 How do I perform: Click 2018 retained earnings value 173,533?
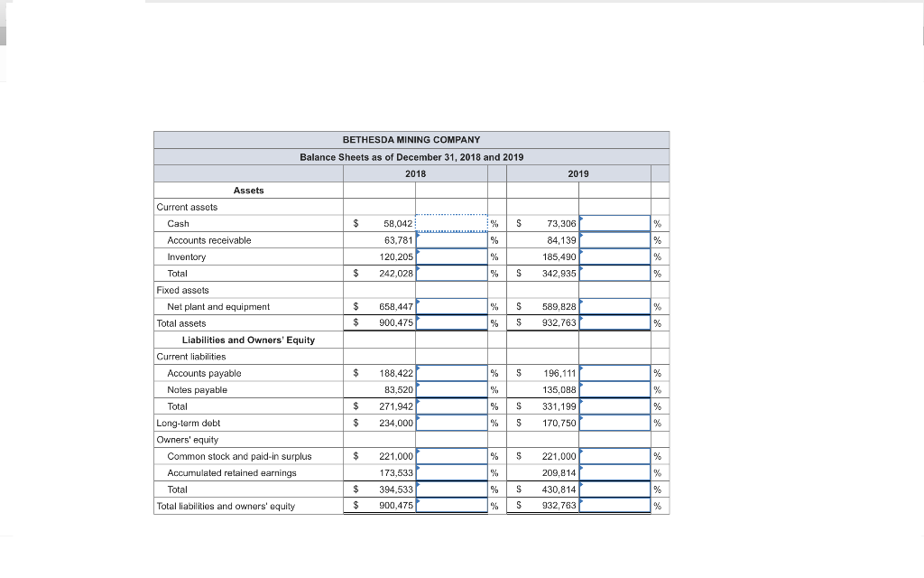pos(396,472)
